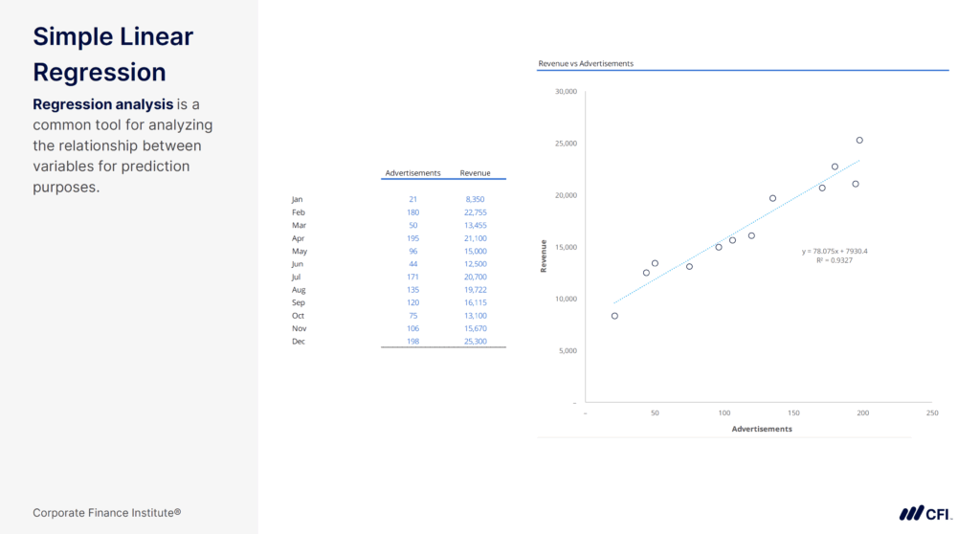Click Feb revenue value "22,755"
The width and height of the screenshot is (980, 534).
coord(475,212)
